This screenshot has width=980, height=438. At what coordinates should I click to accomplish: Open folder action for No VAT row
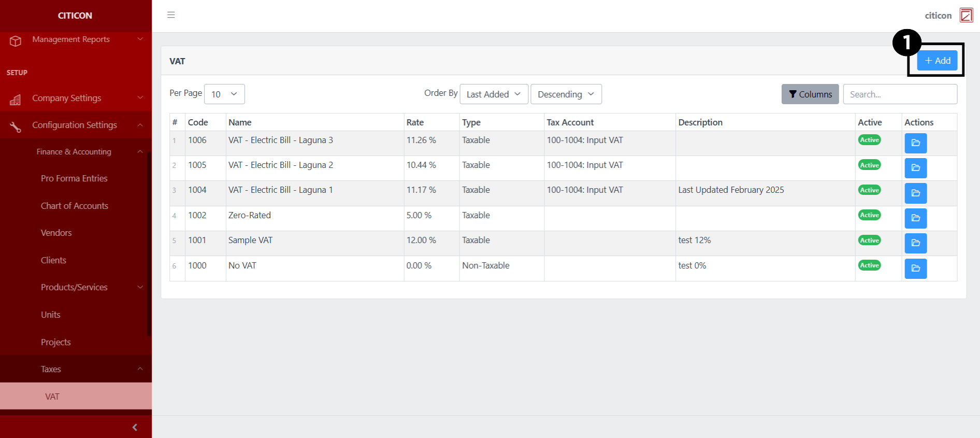click(915, 269)
